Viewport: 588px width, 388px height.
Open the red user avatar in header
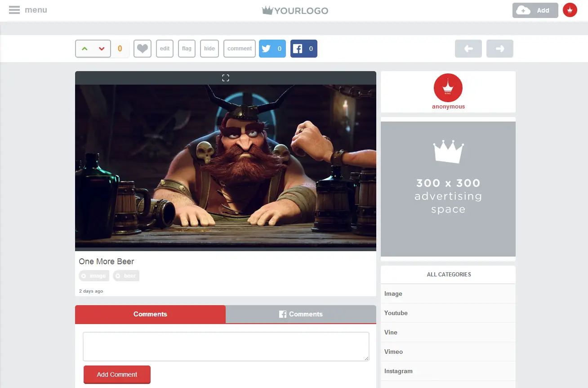click(x=570, y=10)
